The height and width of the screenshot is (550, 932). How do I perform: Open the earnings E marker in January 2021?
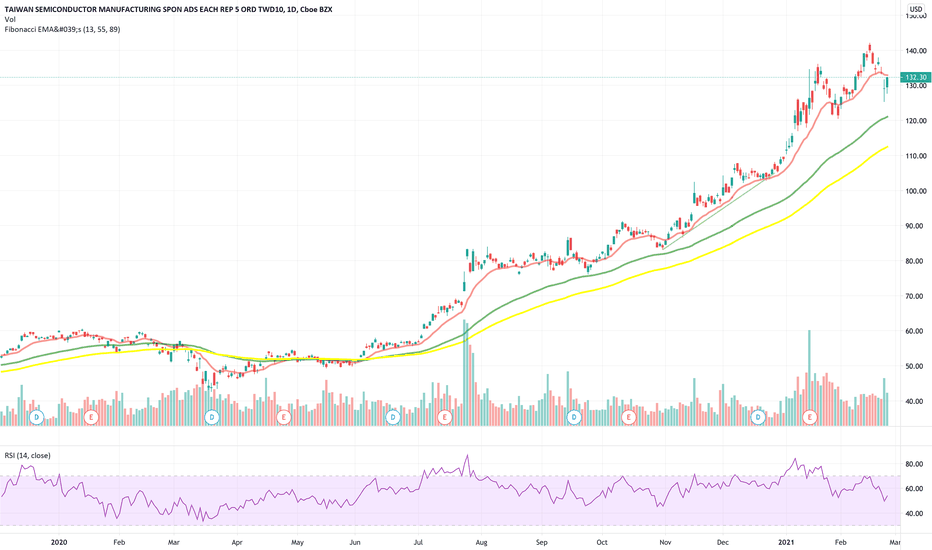[x=809, y=417]
